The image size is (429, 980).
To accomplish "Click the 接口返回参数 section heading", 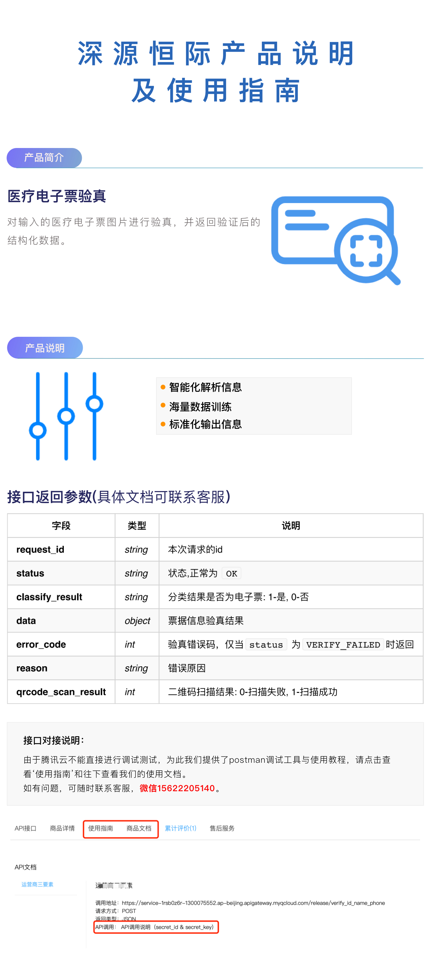I will pos(118,497).
